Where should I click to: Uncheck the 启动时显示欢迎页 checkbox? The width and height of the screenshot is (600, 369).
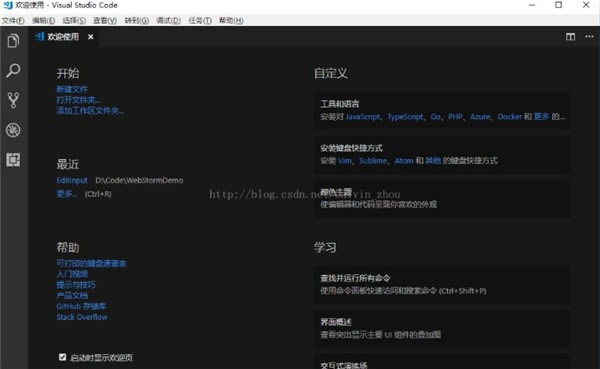(63, 357)
